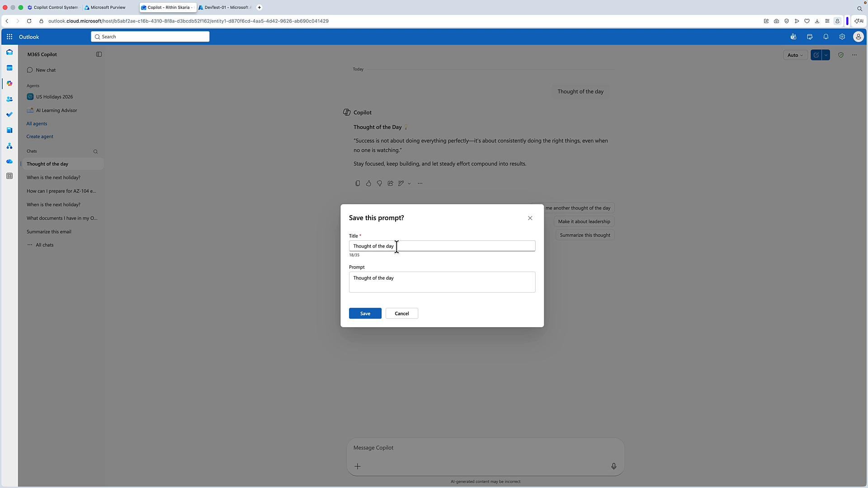This screenshot has height=488, width=868.
Task: Open more options under Copilot response
Action: point(420,183)
